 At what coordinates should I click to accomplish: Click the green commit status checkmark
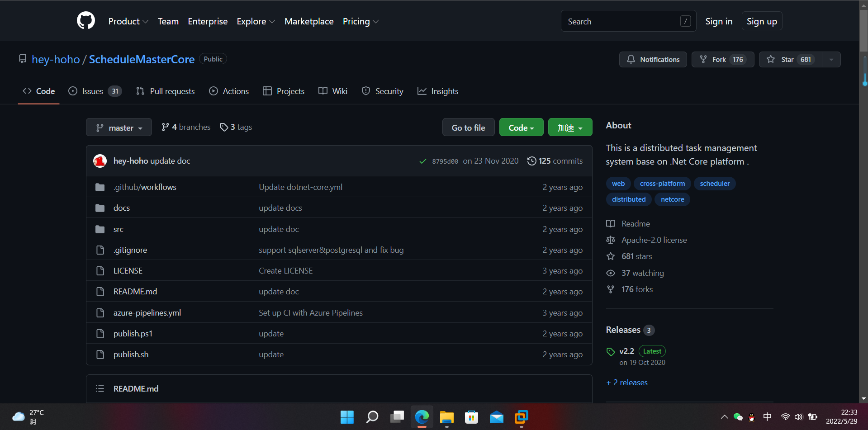(423, 161)
